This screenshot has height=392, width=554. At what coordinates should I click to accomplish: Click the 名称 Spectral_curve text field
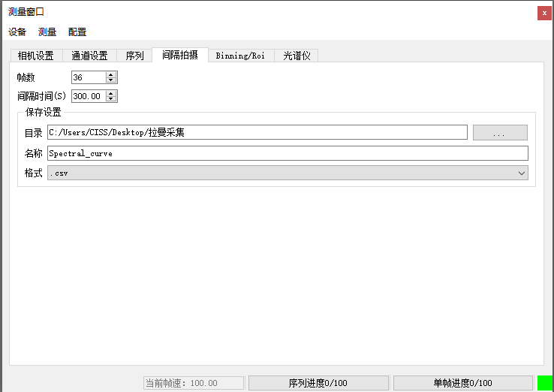click(287, 153)
